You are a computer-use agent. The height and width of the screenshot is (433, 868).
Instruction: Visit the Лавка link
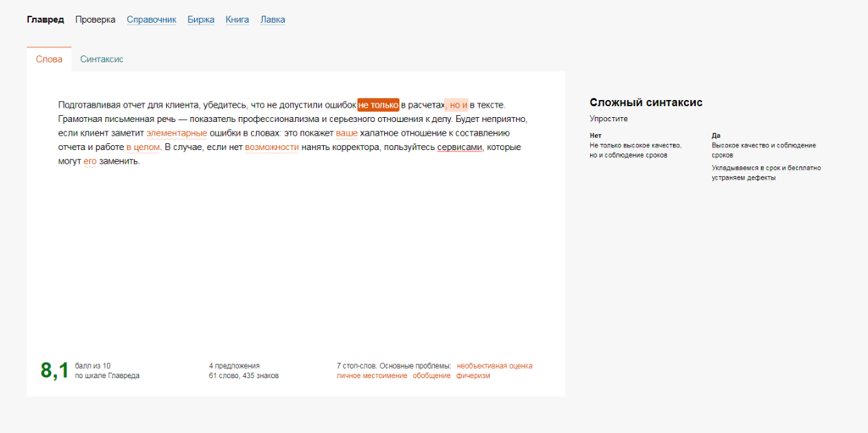[x=272, y=19]
